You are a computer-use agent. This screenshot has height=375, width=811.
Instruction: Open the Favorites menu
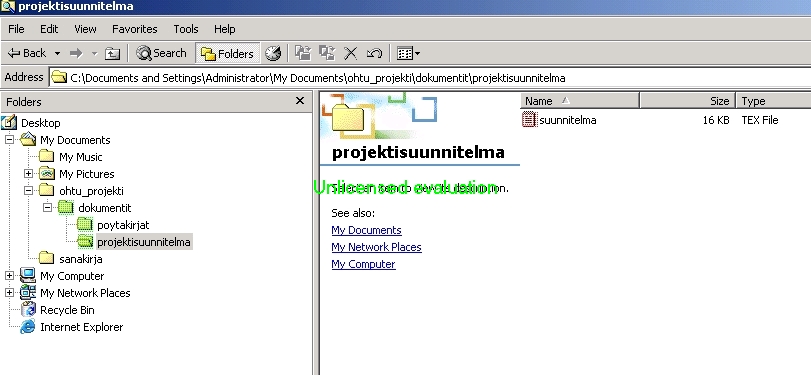click(x=134, y=29)
